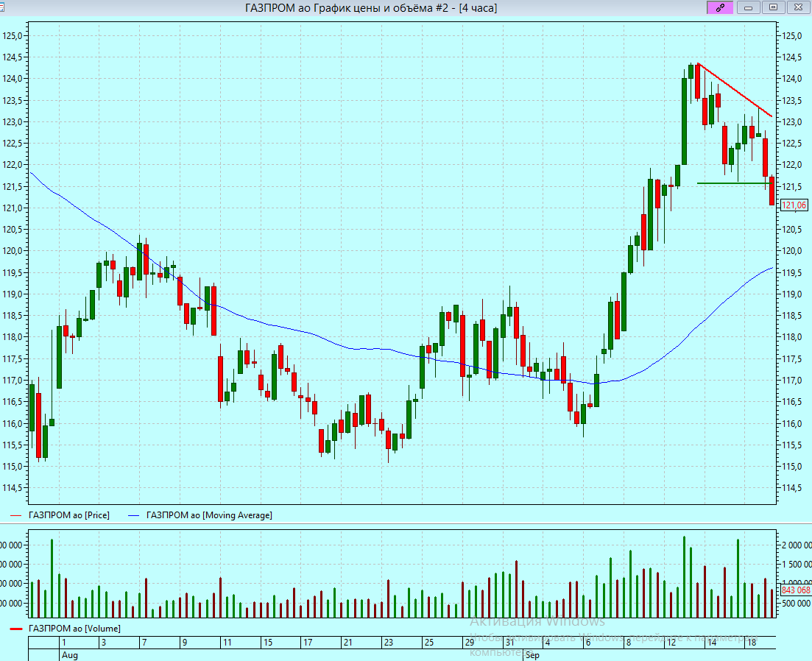Select the red descending trend line
Image resolution: width=812 pixels, height=661 pixels.
tap(735, 90)
